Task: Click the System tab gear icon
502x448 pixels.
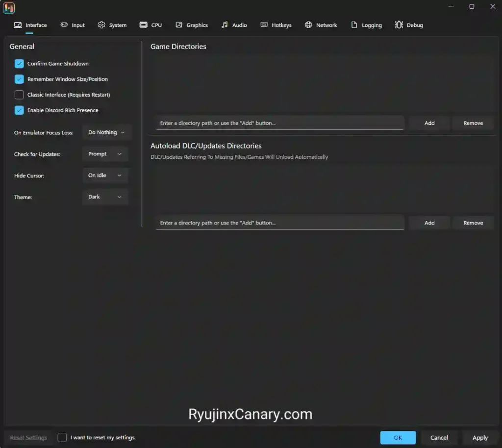Action: click(x=101, y=25)
